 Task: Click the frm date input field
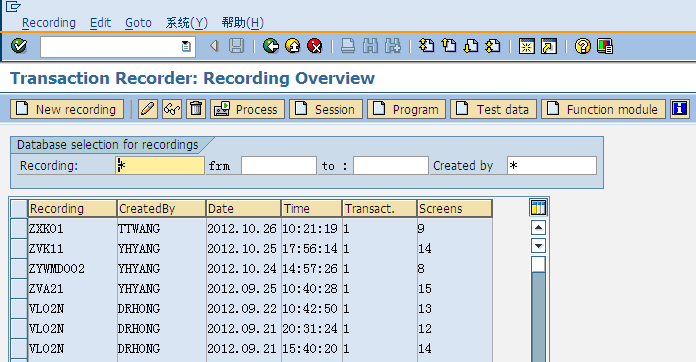[x=279, y=165]
